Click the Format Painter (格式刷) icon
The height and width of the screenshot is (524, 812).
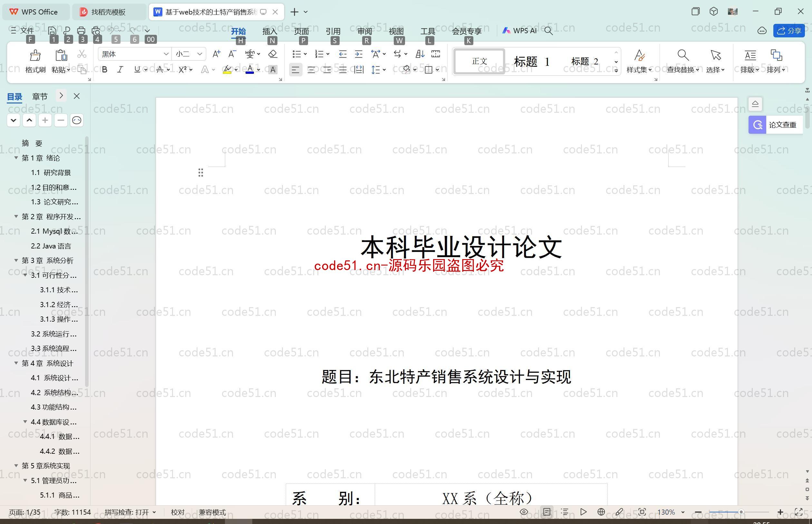(x=35, y=55)
